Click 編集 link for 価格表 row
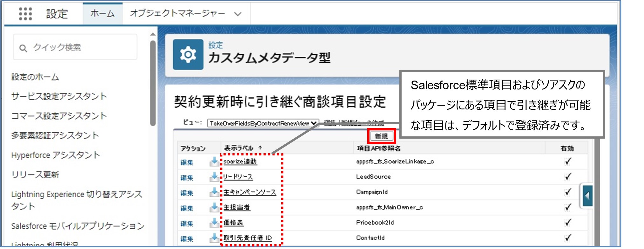This screenshot has width=644, height=249. [x=187, y=223]
